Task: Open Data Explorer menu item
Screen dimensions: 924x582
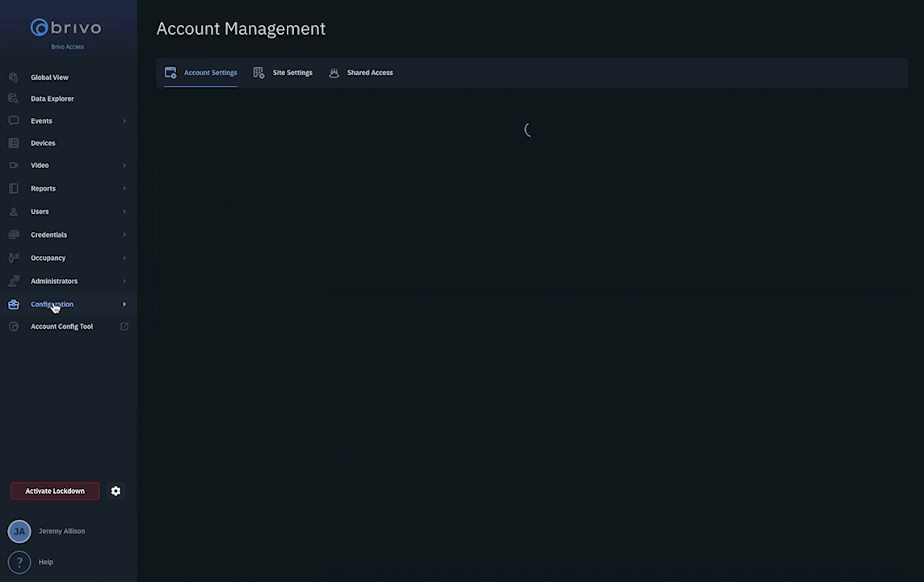Action: point(52,99)
